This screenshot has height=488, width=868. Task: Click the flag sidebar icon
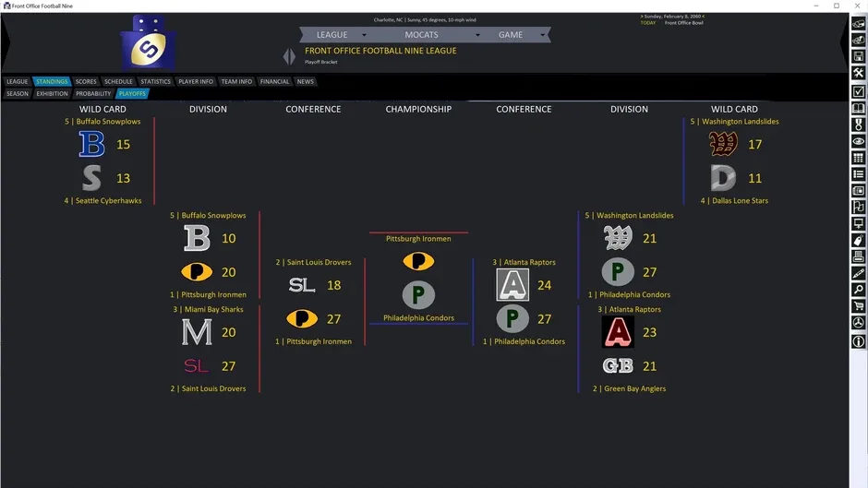point(858,207)
